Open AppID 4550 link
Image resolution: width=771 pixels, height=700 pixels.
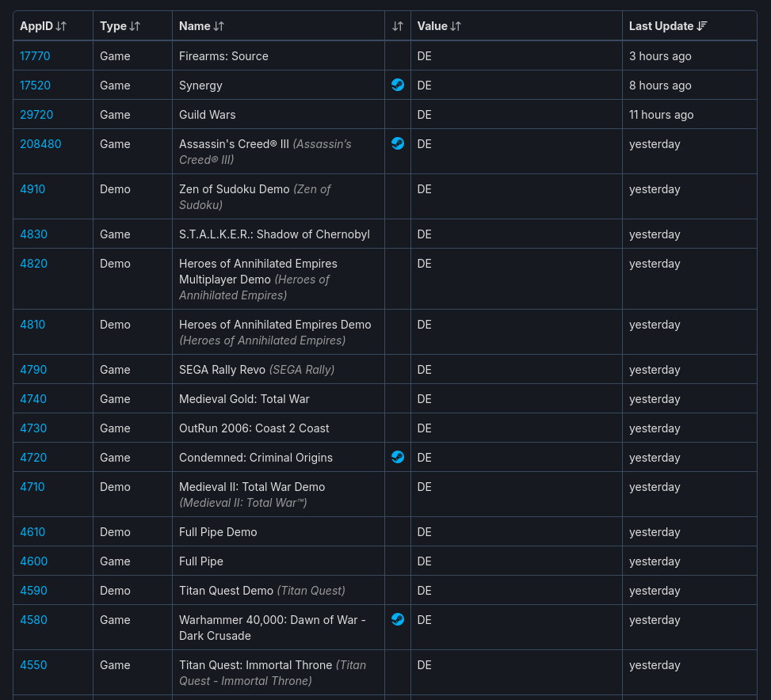point(33,665)
